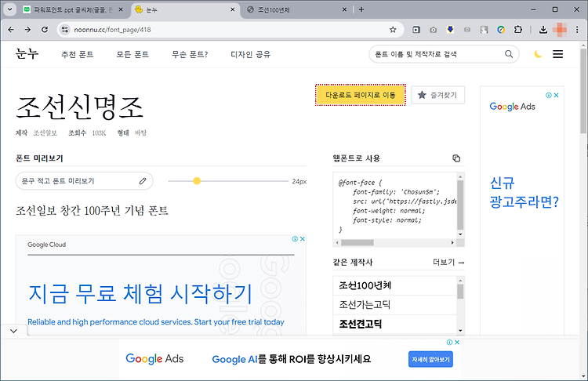Click 다운로드 페이지로 이동 button
Viewport: 588px width, 381px height.
click(x=361, y=95)
